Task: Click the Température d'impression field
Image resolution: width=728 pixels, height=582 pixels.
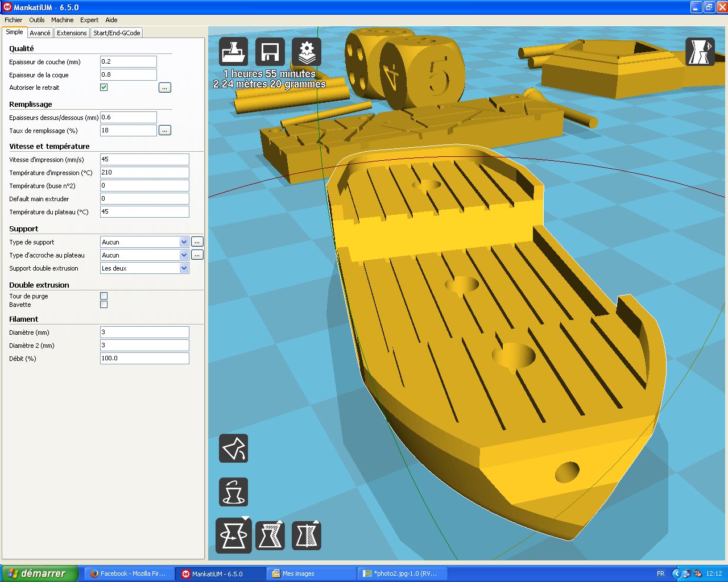Action: (x=144, y=172)
